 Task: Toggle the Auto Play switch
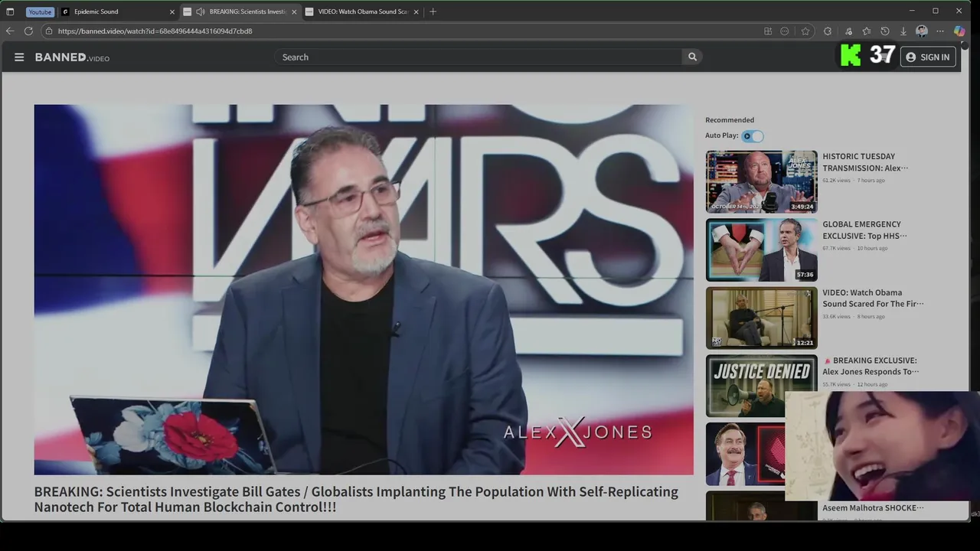click(x=753, y=136)
